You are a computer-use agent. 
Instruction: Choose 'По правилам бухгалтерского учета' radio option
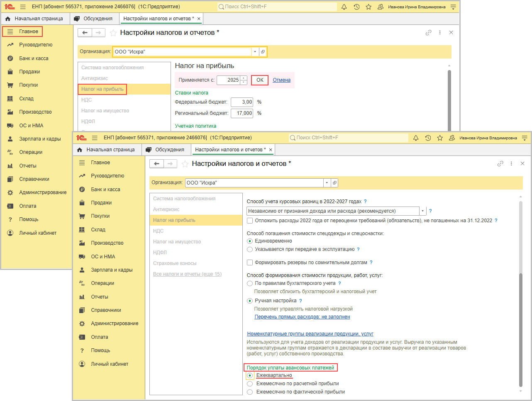coord(250,283)
